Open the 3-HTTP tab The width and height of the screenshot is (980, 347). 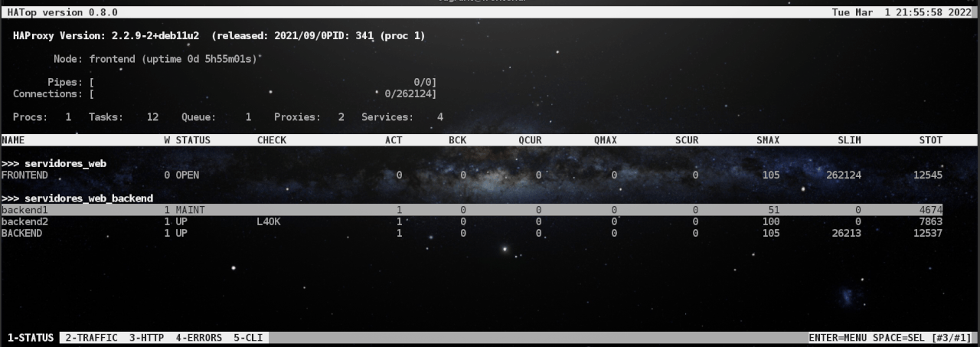[146, 338]
